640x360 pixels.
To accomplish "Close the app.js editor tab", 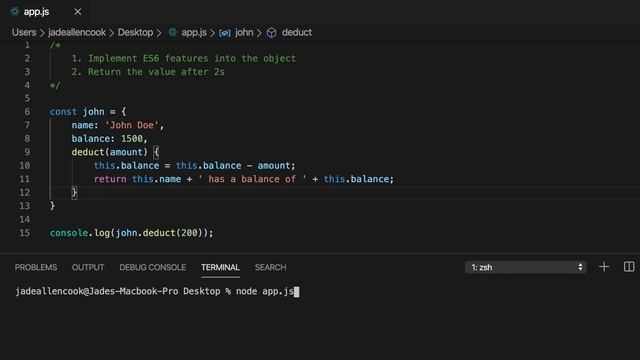I will pyautogui.click(x=78, y=12).
